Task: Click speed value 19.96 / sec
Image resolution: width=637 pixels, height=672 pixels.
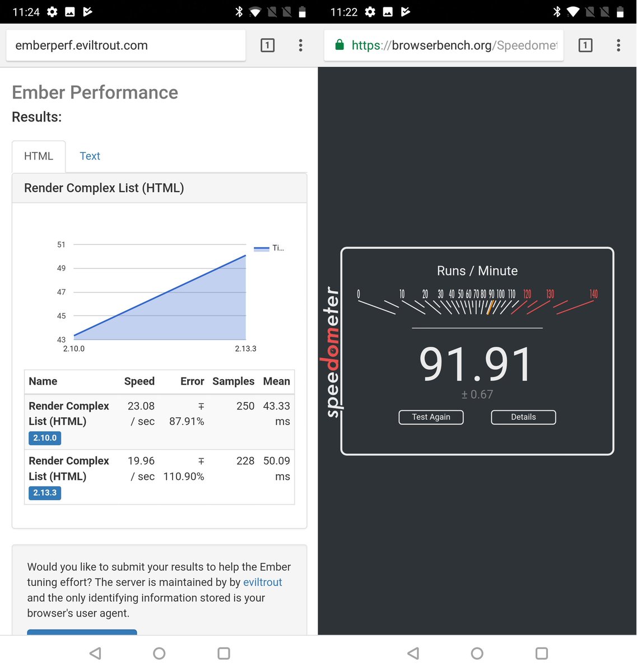Action: click(x=141, y=469)
